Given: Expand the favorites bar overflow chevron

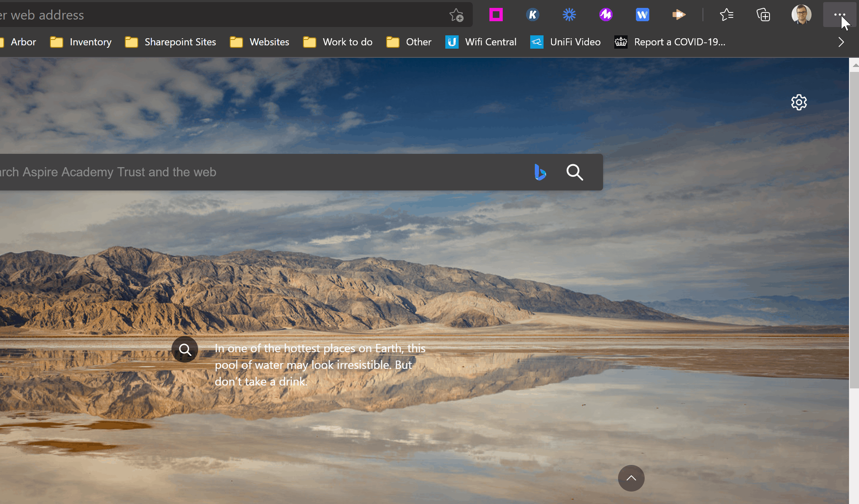Looking at the screenshot, I should point(841,42).
